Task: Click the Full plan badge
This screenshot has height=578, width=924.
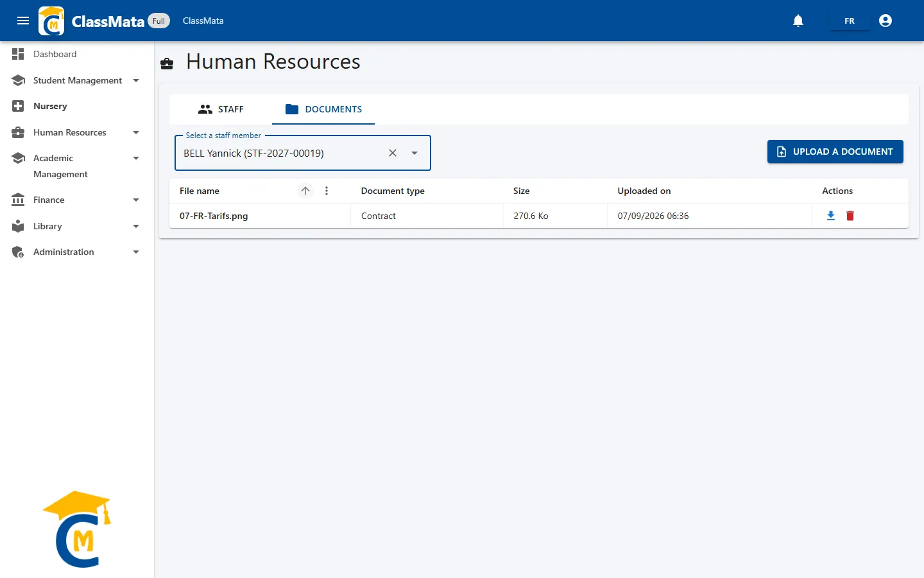Action: tap(159, 21)
